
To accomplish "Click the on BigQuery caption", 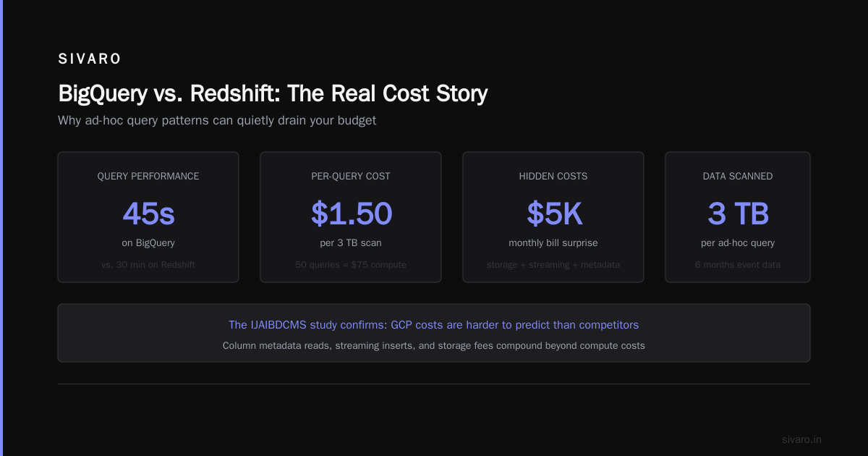I will coord(148,243).
